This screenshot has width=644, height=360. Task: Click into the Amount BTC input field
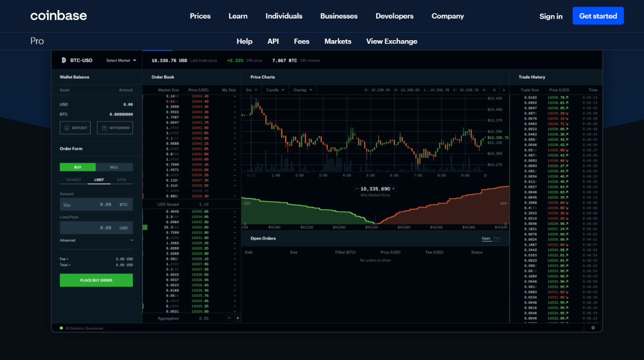pos(97,204)
